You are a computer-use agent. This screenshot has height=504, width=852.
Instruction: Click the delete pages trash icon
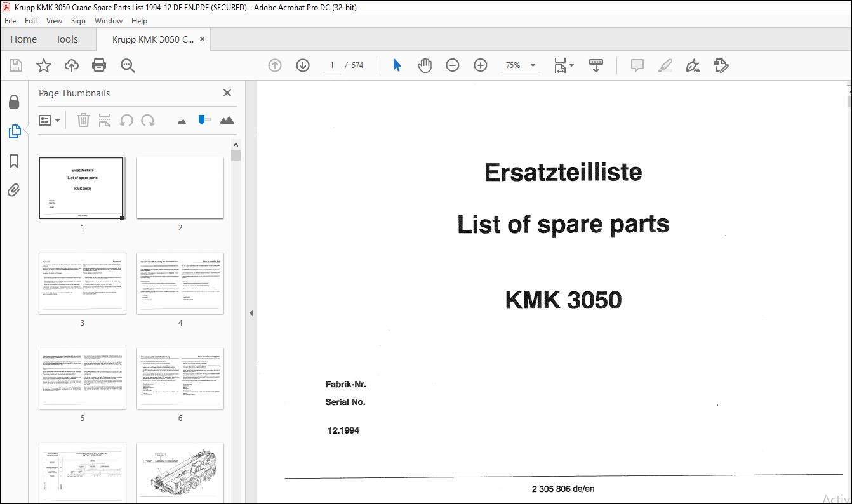(x=83, y=120)
